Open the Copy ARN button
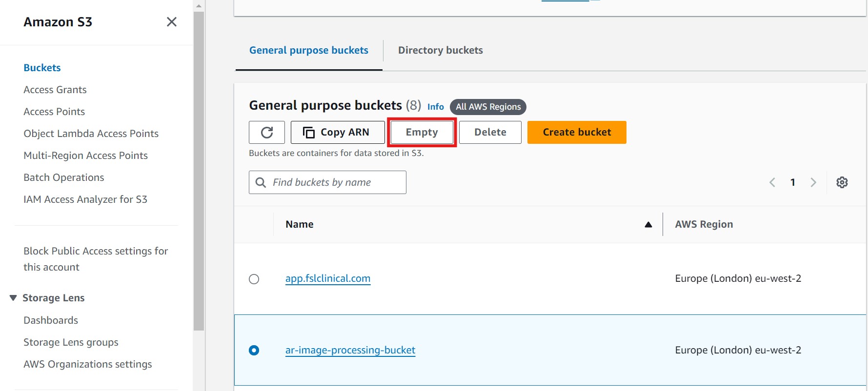Viewport: 868px width, 391px height. [x=337, y=132]
